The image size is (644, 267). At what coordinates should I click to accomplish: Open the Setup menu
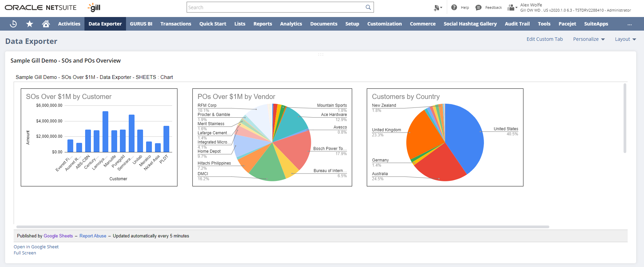coord(352,24)
